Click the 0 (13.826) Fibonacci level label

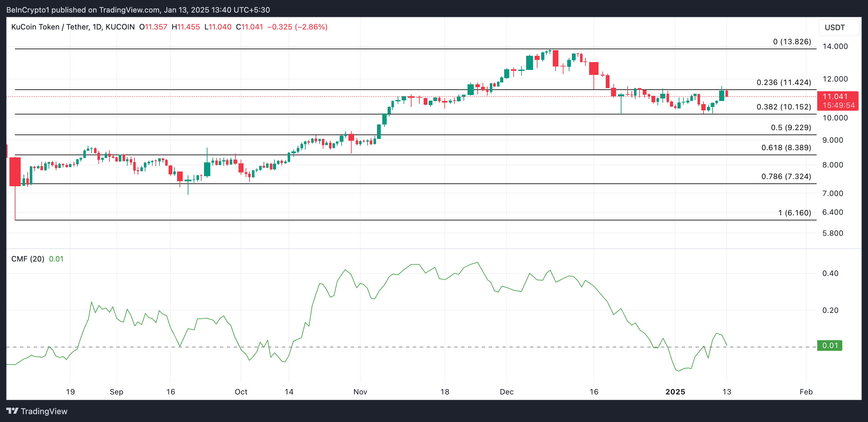tap(792, 41)
